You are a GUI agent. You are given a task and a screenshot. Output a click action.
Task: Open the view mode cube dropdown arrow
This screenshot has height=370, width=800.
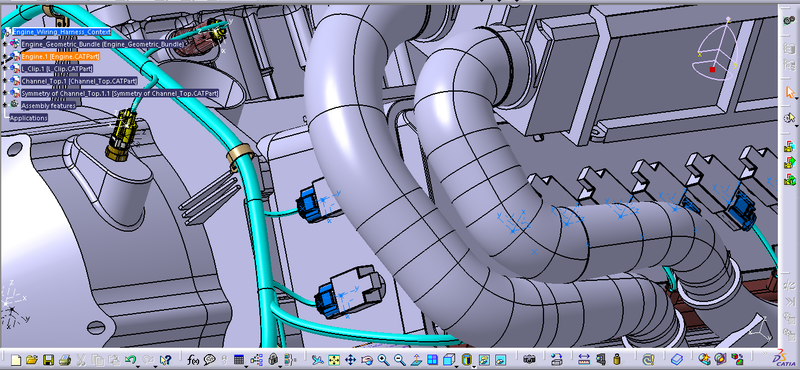pos(457,366)
